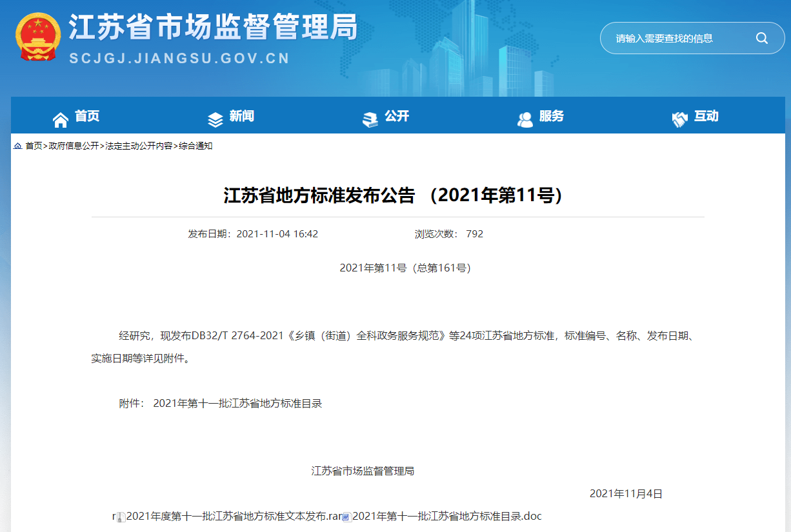Download 2021年第十一批江苏省地方标准目录.doc file
Screen dimensions: 791x532
coord(447,517)
